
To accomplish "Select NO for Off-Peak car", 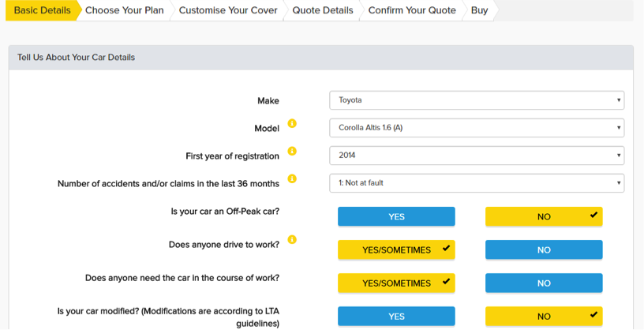I will tap(543, 217).
